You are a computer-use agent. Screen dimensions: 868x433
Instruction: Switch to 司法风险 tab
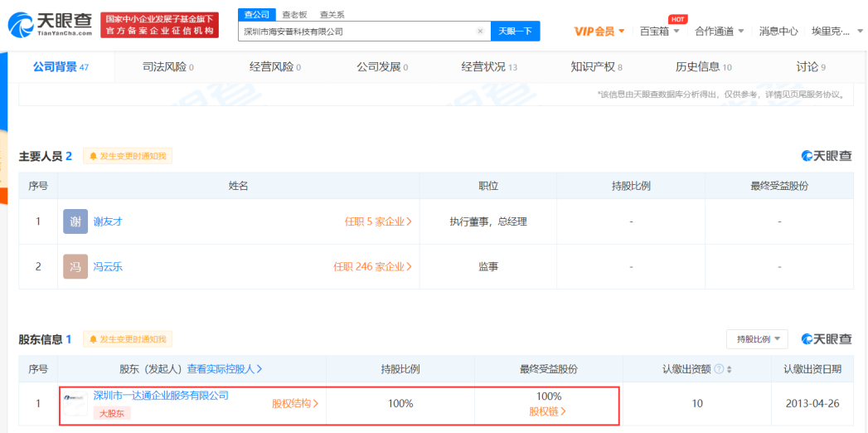point(167,67)
